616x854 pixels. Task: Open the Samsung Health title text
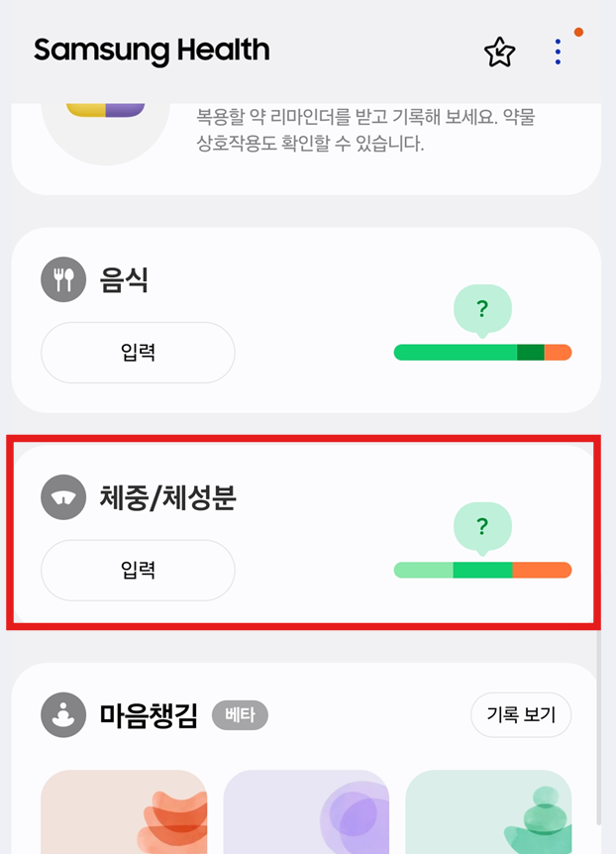pos(151,51)
